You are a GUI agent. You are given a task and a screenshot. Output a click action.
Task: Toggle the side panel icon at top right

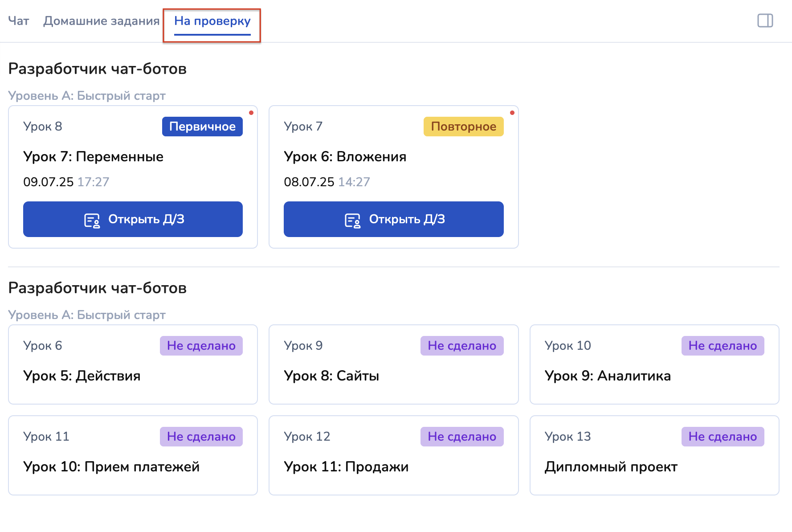765,20
